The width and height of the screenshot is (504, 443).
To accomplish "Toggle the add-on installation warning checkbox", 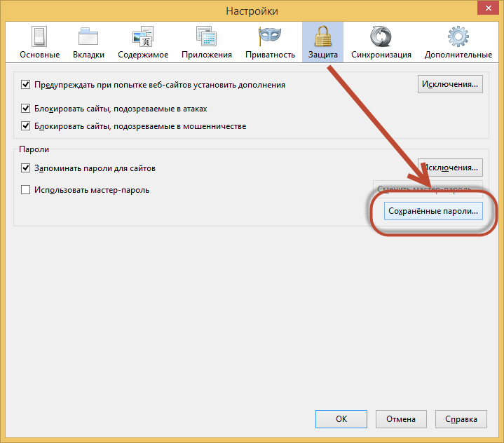I will (26, 85).
